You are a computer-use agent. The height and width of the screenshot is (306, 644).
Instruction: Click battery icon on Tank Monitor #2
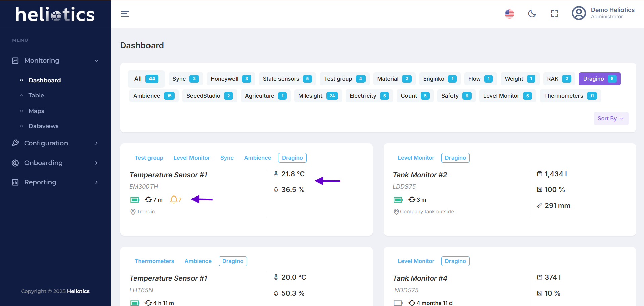[398, 200]
